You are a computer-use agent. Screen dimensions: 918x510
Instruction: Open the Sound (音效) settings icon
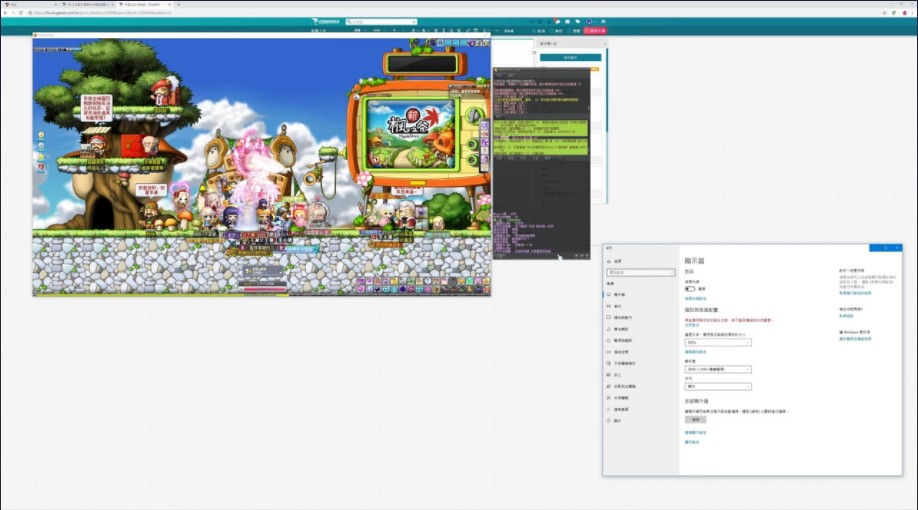pyautogui.click(x=609, y=306)
